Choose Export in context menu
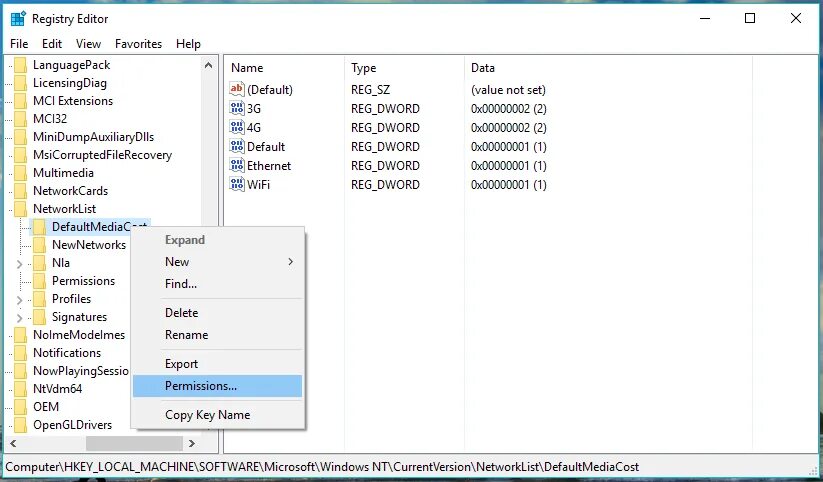 click(x=217, y=364)
